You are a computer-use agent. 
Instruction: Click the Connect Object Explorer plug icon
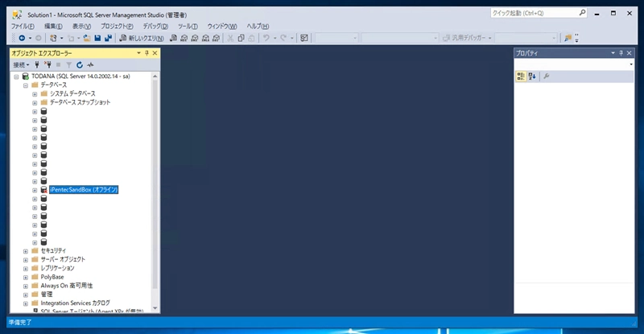(x=37, y=64)
